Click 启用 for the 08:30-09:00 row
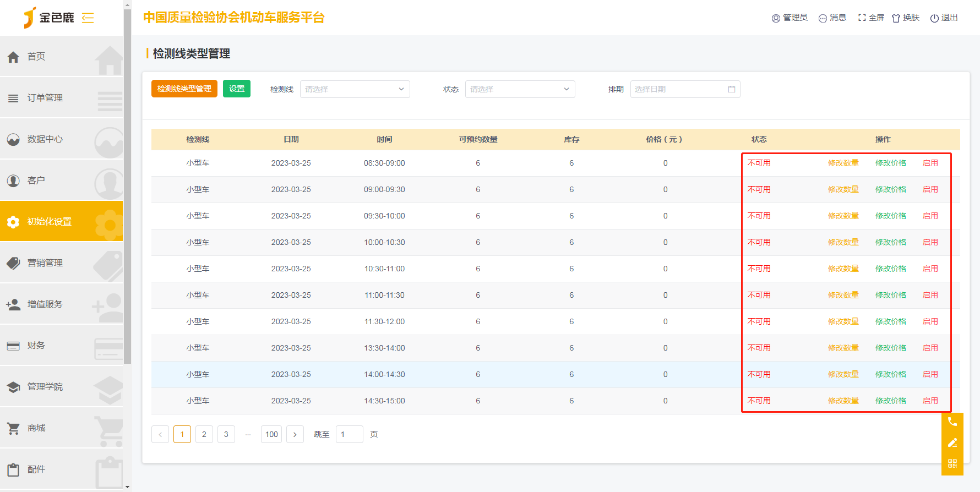980x492 pixels. (x=930, y=163)
